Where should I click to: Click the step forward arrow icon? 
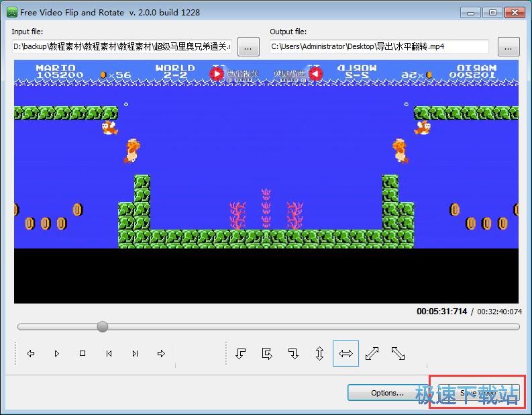(x=161, y=353)
